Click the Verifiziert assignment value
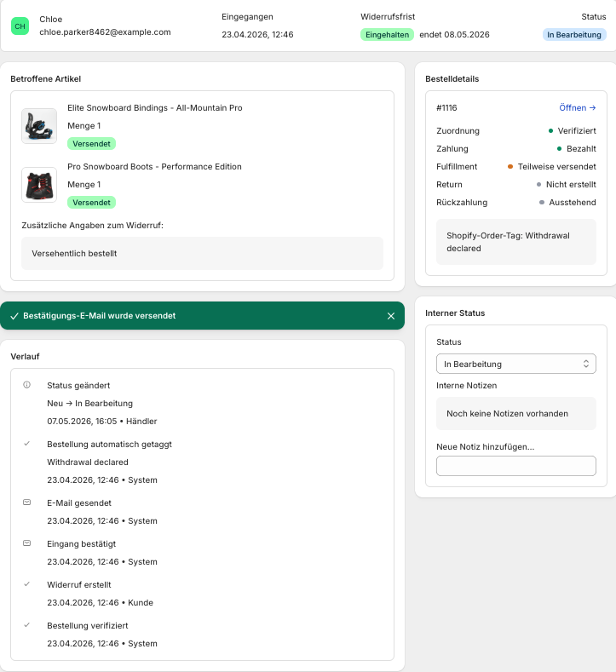The width and height of the screenshot is (616, 672). pyautogui.click(x=577, y=130)
